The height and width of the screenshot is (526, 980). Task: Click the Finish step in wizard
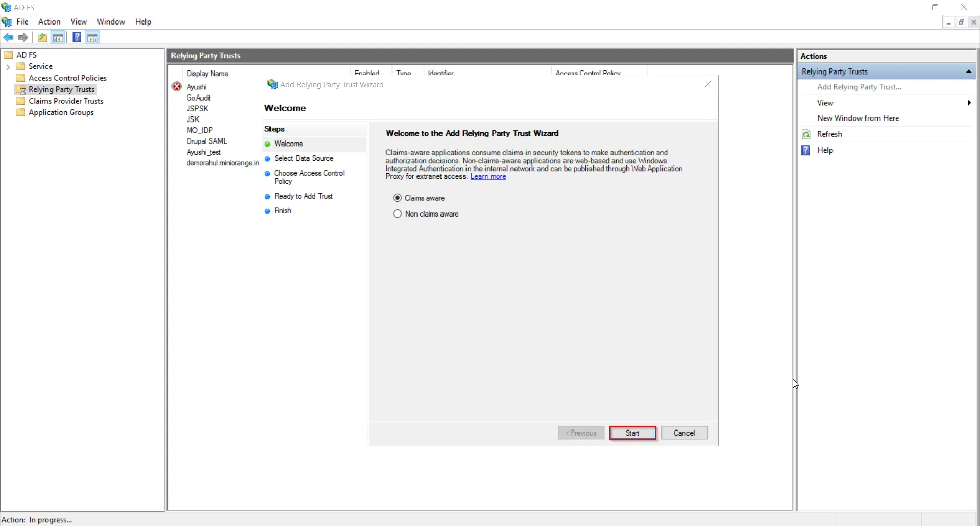pos(283,211)
